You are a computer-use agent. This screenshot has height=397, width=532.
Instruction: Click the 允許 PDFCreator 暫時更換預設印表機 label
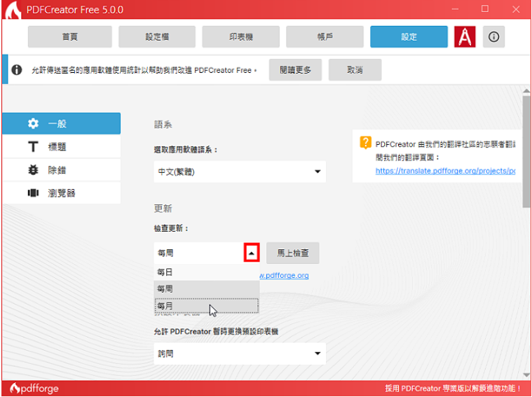(x=216, y=331)
